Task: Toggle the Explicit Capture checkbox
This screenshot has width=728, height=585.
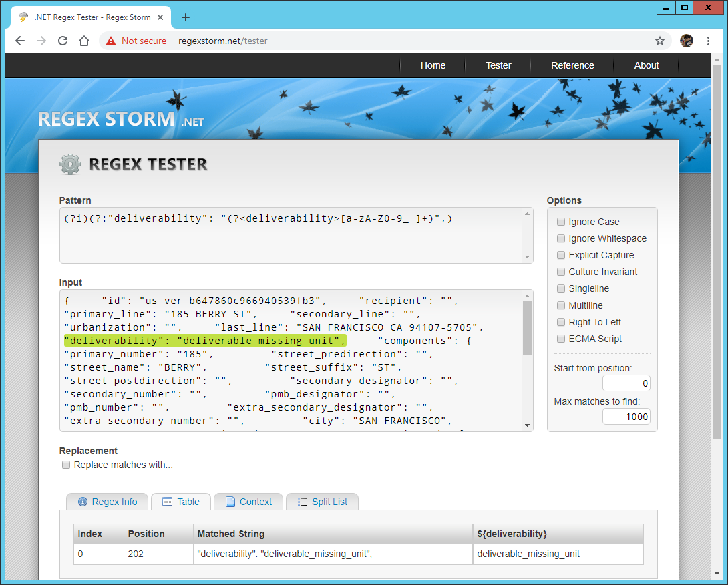Action: point(561,255)
